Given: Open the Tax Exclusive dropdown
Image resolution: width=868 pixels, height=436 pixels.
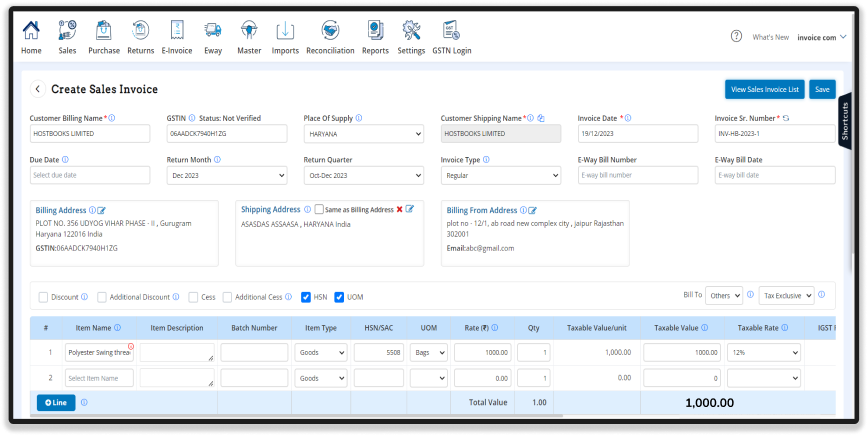Looking at the screenshot, I should 786,296.
